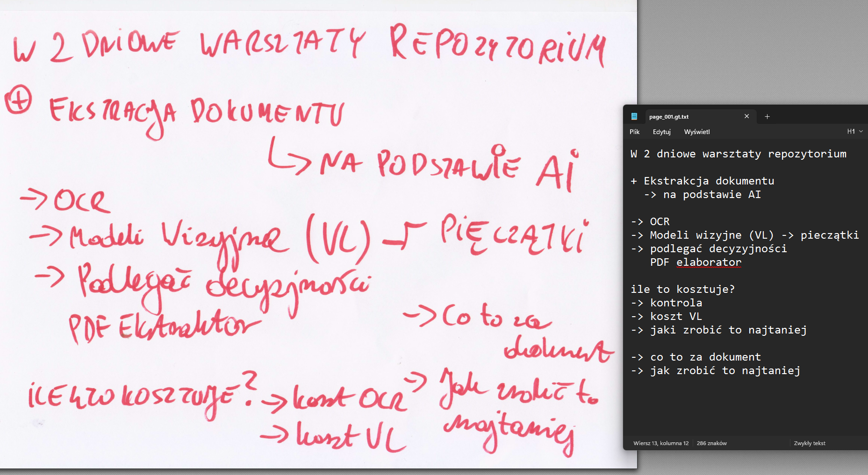Click the handwritten 'REPOZYTORIUM' word in the scan
The height and width of the screenshot is (475, 868).
pos(498,46)
